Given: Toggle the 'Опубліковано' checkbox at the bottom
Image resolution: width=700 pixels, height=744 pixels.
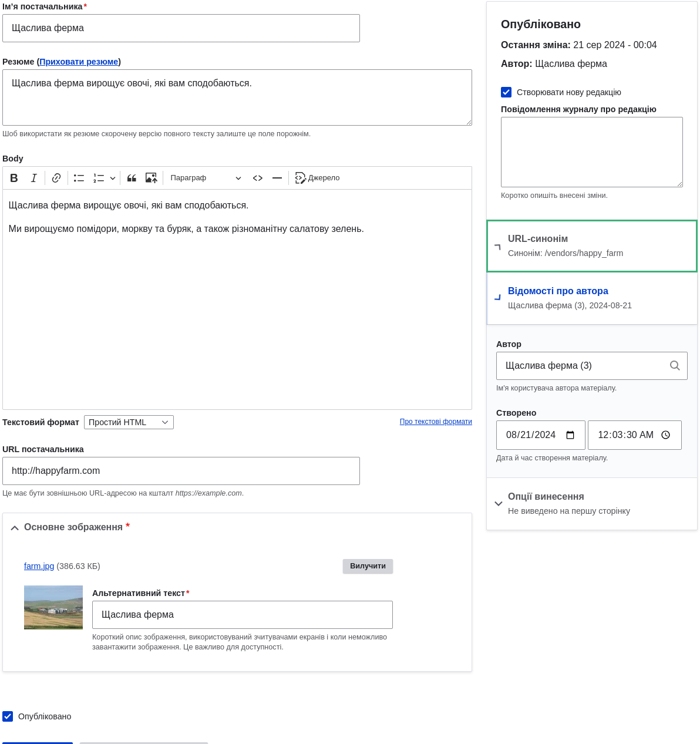Looking at the screenshot, I should coord(8,716).
